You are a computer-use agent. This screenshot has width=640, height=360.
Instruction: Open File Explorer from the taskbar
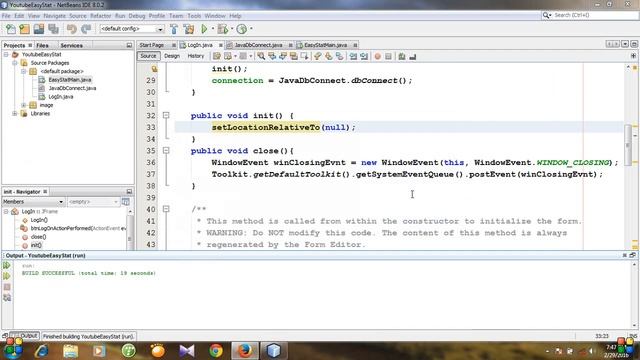coord(71,351)
